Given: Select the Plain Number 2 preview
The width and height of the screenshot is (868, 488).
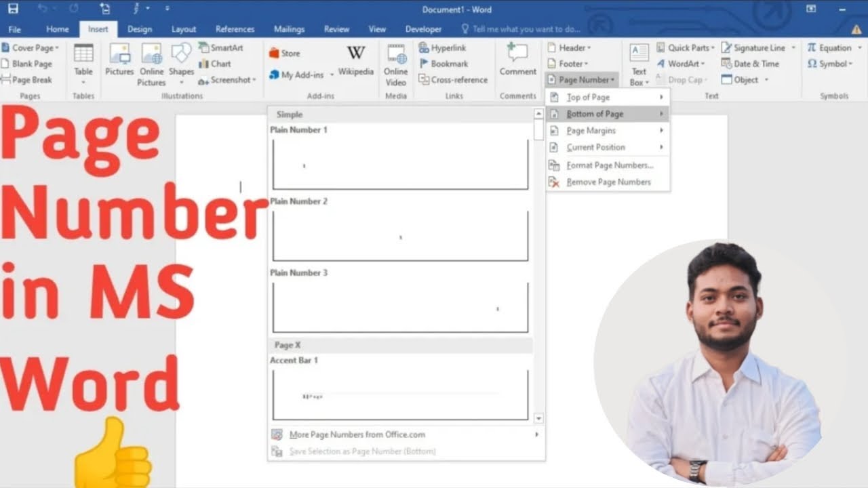Looking at the screenshot, I should [x=400, y=235].
